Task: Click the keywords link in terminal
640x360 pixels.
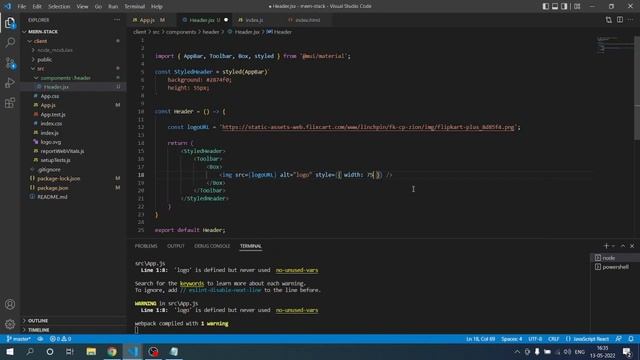Action: coord(192,283)
